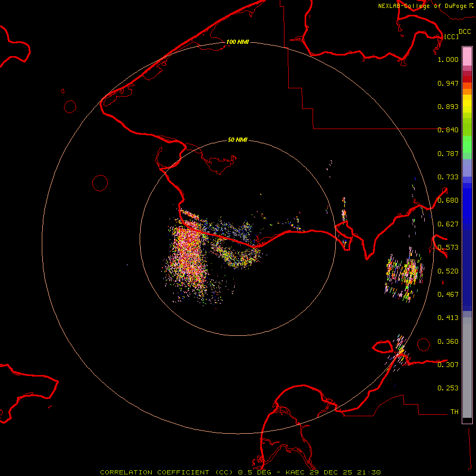The height and width of the screenshot is (476, 476).
Task: Click the echo patch near the eastern 100 NMI ring
Action: (405, 274)
